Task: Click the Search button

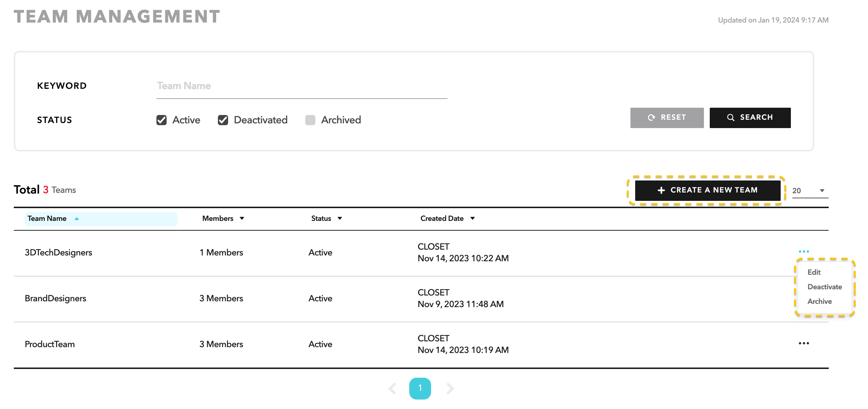Action: tap(750, 118)
